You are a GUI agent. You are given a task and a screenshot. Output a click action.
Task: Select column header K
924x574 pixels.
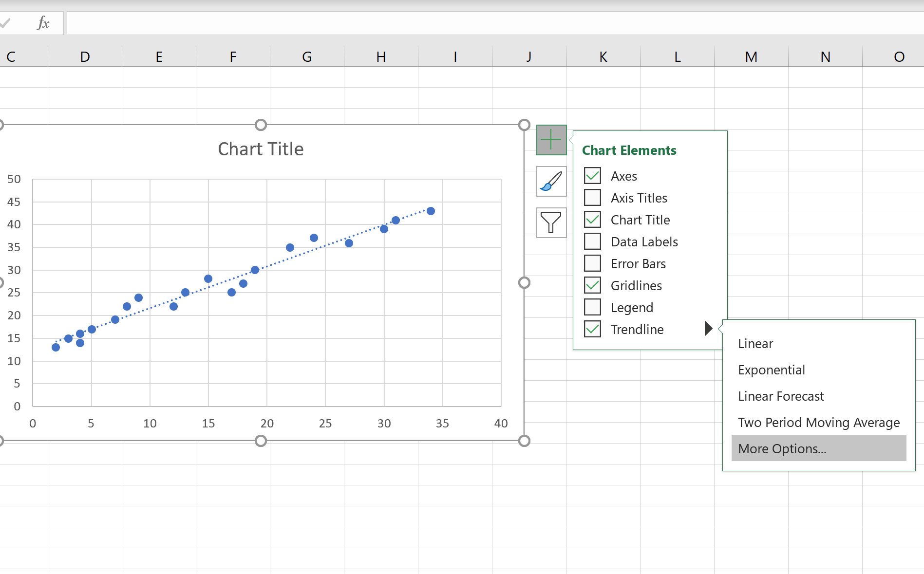(603, 56)
